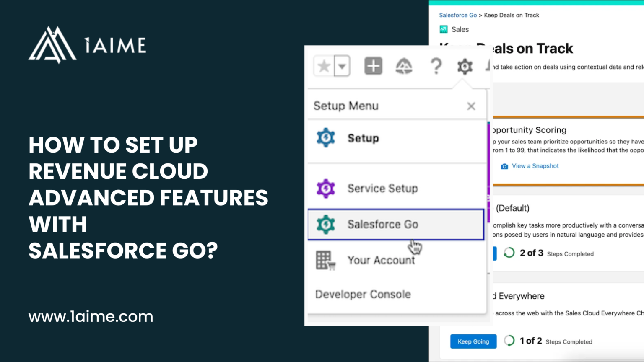644x362 pixels.
Task: Click the favorites star icon
Action: pos(323,66)
